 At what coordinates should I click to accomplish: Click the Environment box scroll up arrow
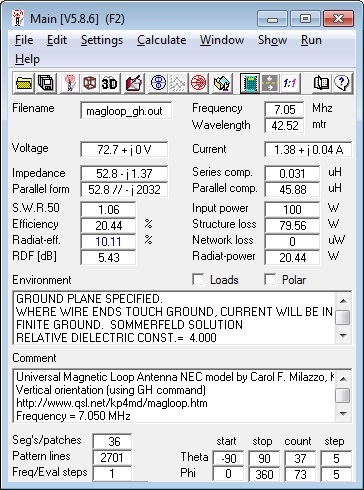click(x=343, y=301)
